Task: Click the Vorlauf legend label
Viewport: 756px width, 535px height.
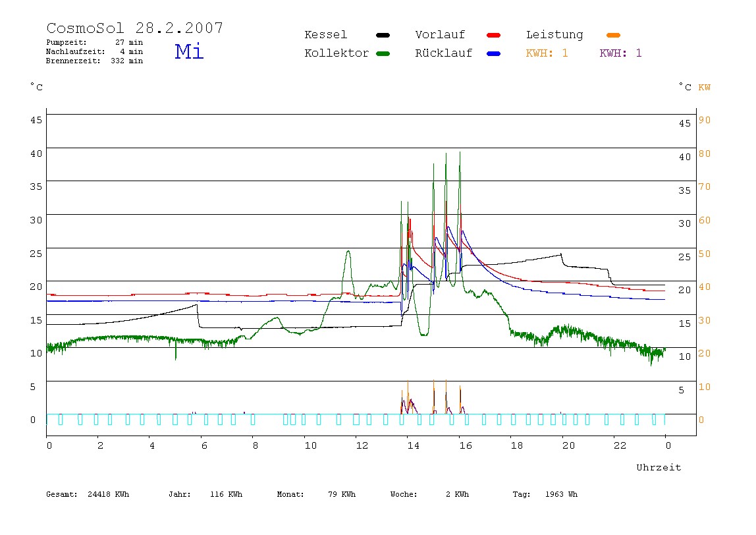Action: tap(440, 35)
